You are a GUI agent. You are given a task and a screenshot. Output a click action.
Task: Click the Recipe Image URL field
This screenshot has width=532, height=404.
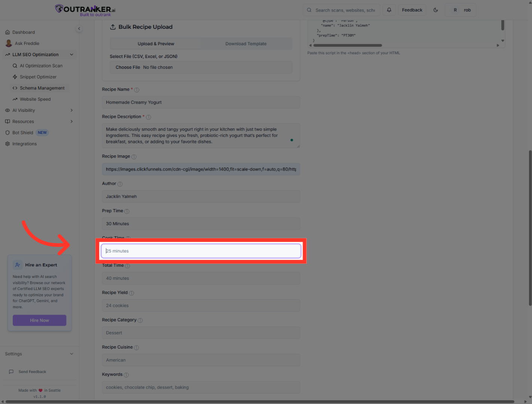coord(201,169)
